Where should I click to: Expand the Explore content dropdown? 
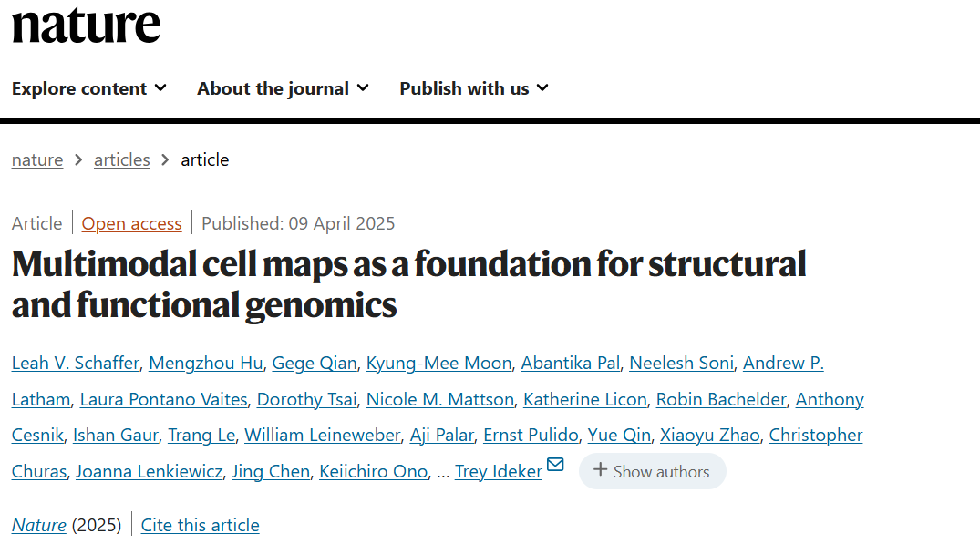point(88,88)
